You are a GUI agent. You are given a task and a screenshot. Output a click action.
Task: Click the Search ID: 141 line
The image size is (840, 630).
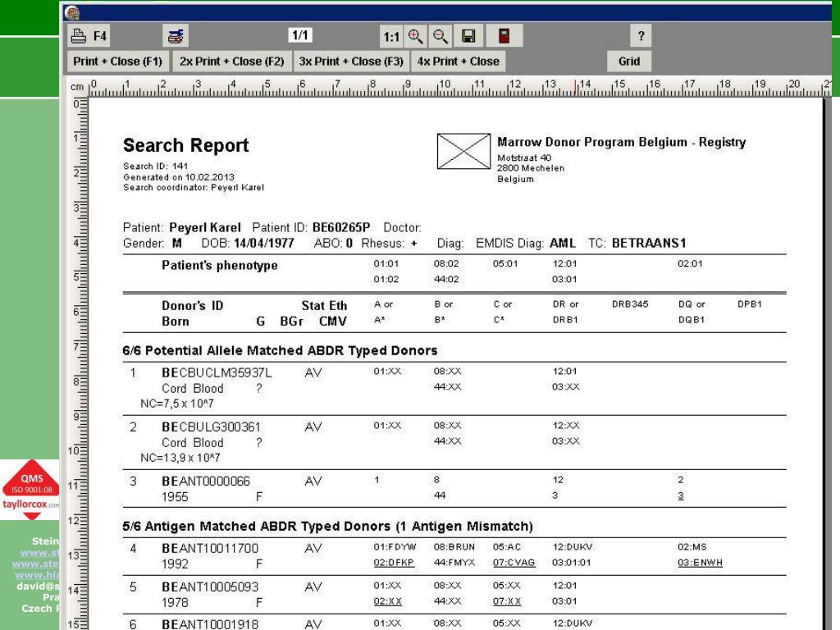(x=155, y=166)
